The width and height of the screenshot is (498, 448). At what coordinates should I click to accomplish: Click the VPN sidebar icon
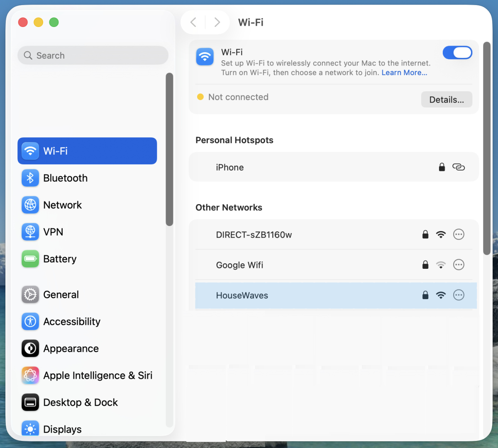30,232
